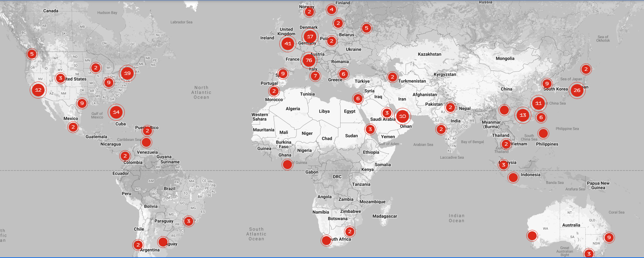644x258 pixels.
Task: Open the 2 cluster near Minnesota
Action: [96, 67]
